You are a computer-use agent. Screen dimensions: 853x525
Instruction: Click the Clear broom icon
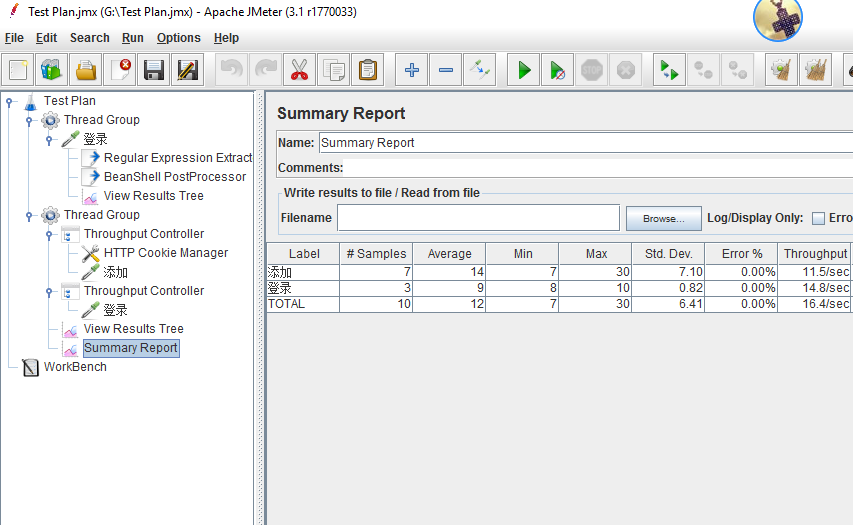(781, 70)
